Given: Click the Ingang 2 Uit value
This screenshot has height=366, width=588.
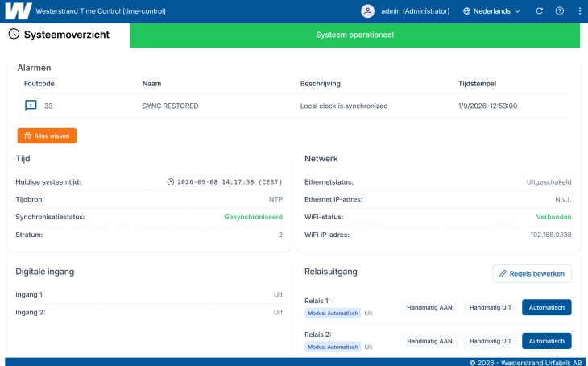Looking at the screenshot, I should tap(278, 312).
